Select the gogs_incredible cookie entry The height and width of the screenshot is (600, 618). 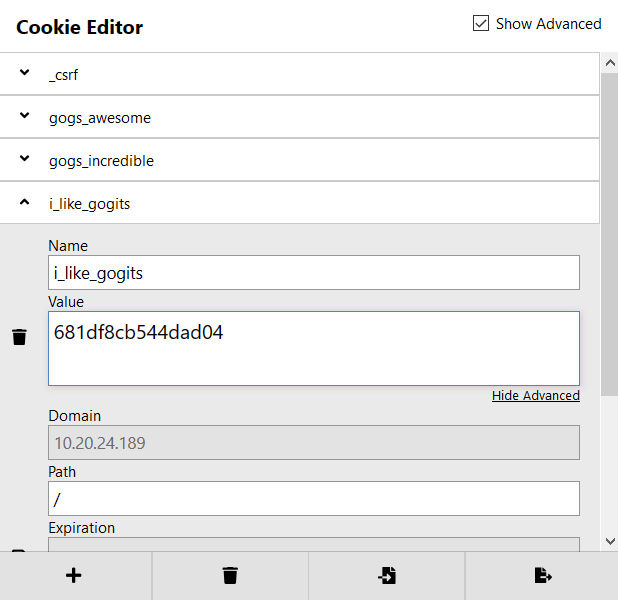tap(300, 160)
